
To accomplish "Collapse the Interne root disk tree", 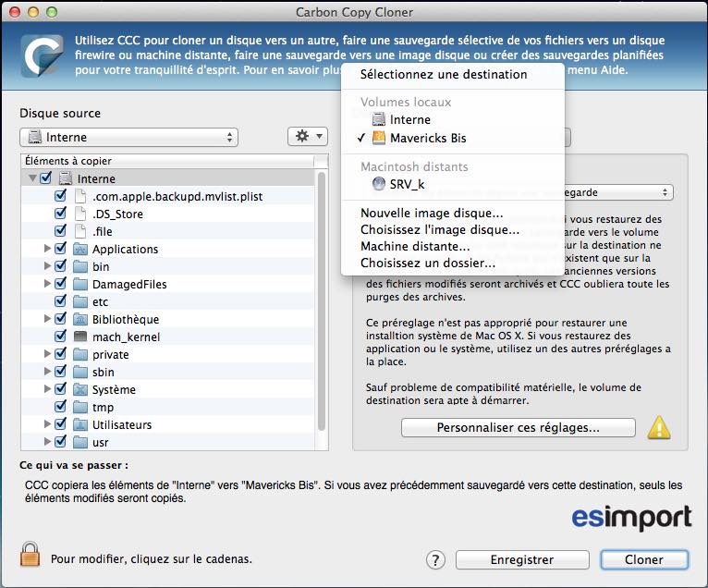I will tap(32, 178).
